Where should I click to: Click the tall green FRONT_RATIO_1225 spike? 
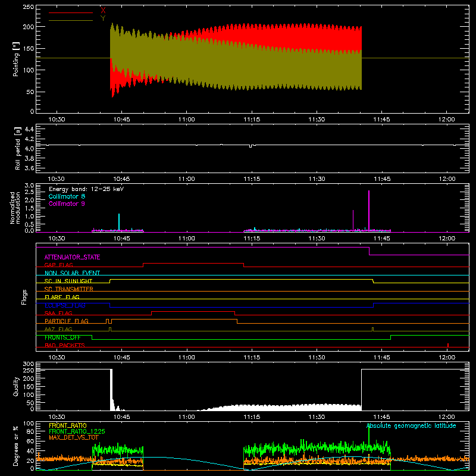coord(369,434)
